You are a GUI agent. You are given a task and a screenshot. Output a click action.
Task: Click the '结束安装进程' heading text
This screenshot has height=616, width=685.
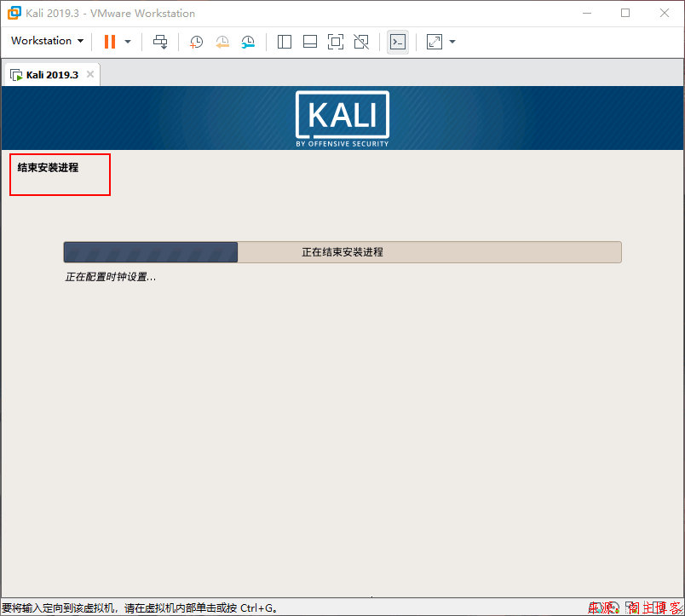click(48, 168)
